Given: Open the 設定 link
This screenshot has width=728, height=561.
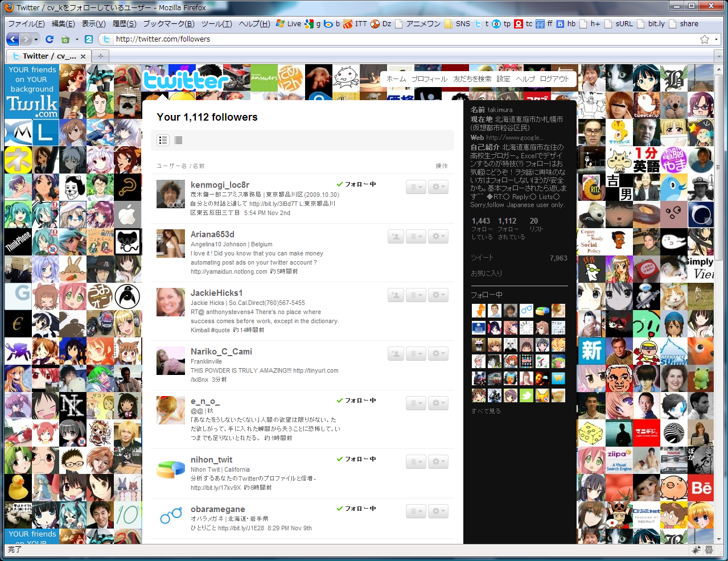Looking at the screenshot, I should (x=504, y=79).
